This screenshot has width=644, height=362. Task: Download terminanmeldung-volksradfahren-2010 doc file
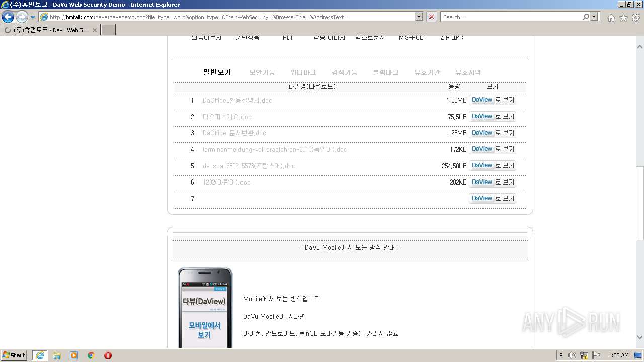(x=275, y=149)
